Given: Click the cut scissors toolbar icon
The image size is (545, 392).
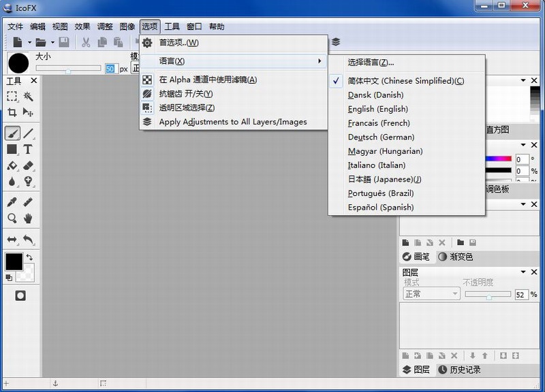Looking at the screenshot, I should point(86,42).
